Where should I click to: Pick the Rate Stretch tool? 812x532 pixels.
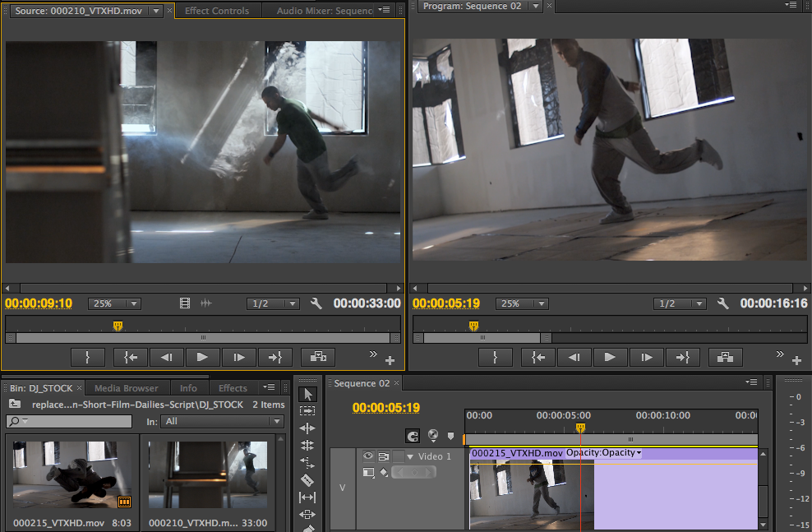tap(307, 463)
